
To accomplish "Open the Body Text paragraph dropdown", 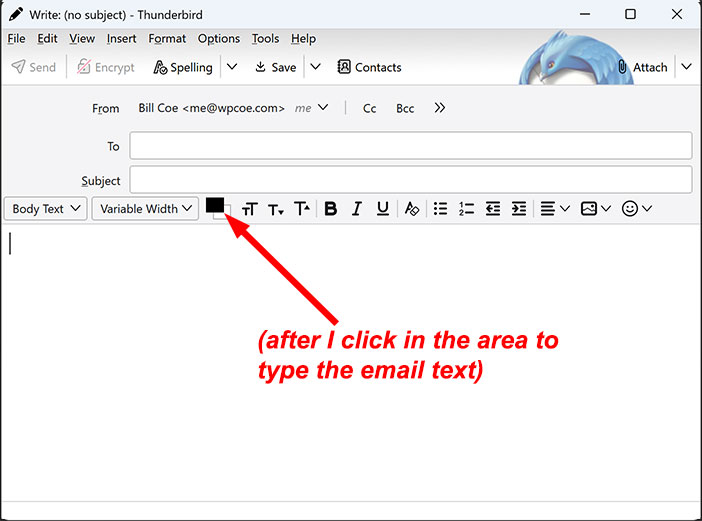I will pos(46,209).
